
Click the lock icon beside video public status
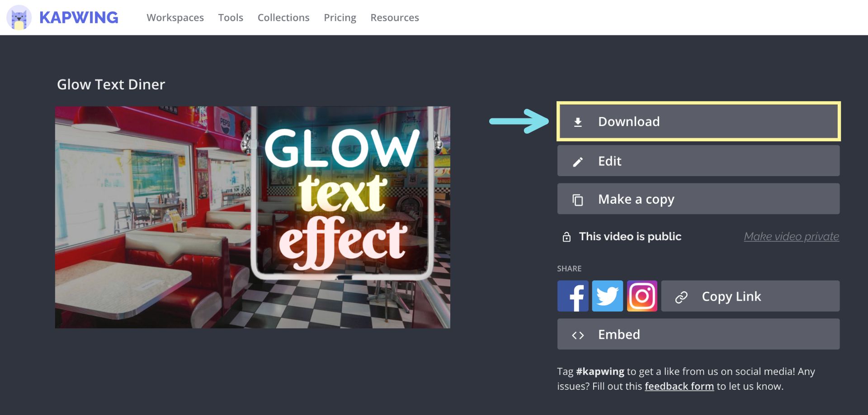566,237
